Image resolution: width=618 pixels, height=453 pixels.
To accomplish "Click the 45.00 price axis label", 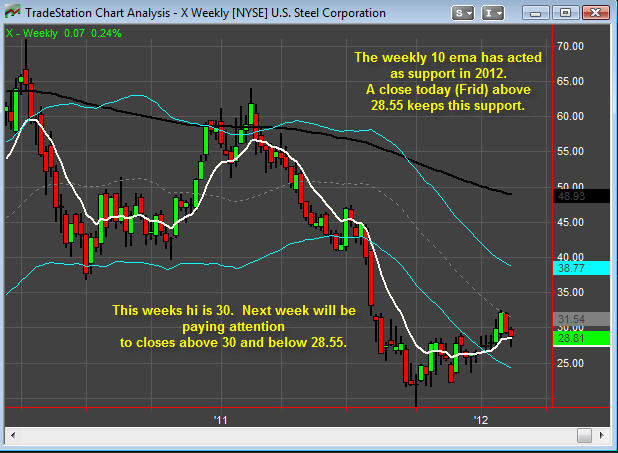I will (x=570, y=222).
